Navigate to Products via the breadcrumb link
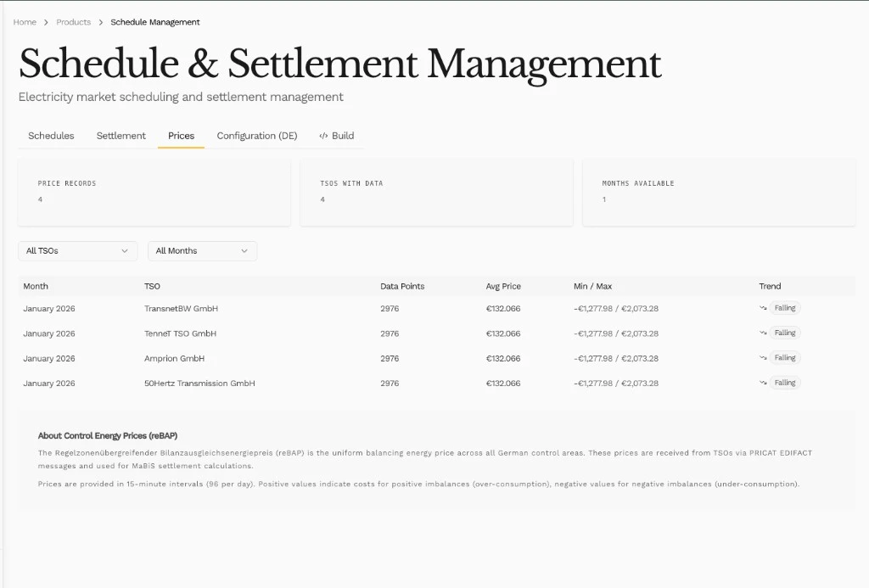This screenshot has width=869, height=588. point(73,22)
